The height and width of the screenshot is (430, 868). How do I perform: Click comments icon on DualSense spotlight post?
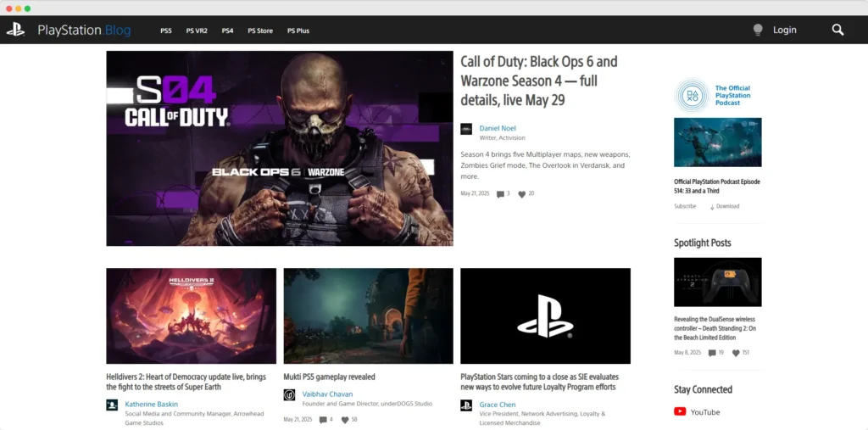[x=712, y=353]
